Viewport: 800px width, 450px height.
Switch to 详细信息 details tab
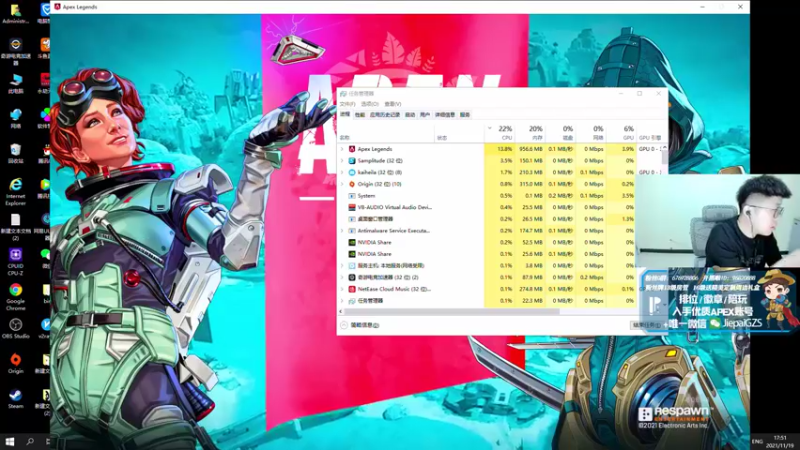click(x=445, y=115)
